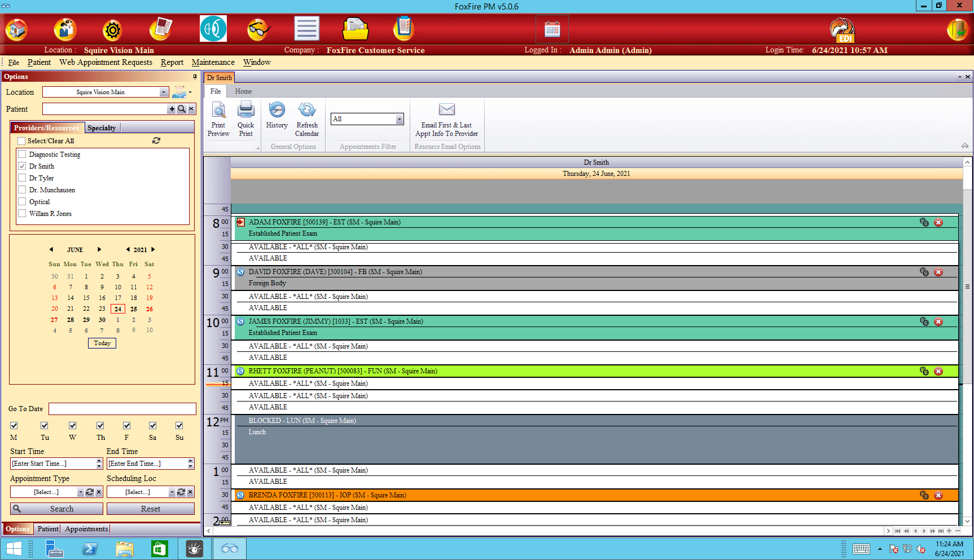Open the Web Appointment Requests menu
This screenshot has height=560, width=974.
tap(106, 63)
